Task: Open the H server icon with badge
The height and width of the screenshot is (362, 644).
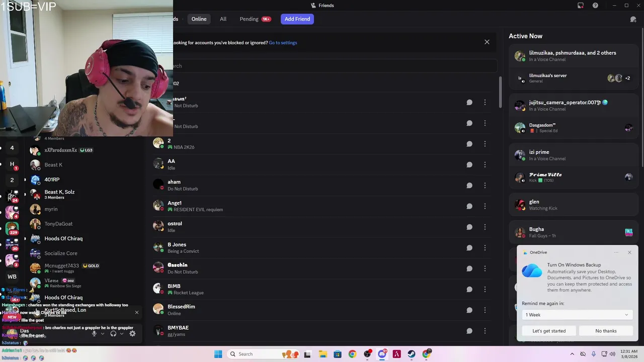Action: click(x=12, y=164)
